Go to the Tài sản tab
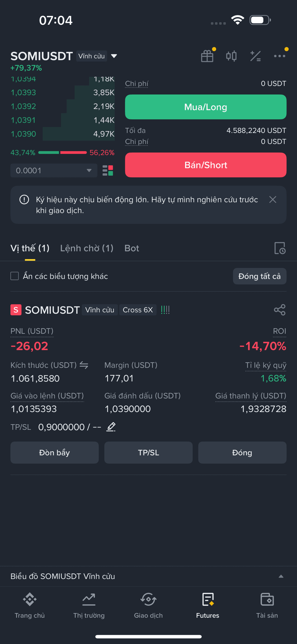The width and height of the screenshot is (297, 644). coord(267,606)
